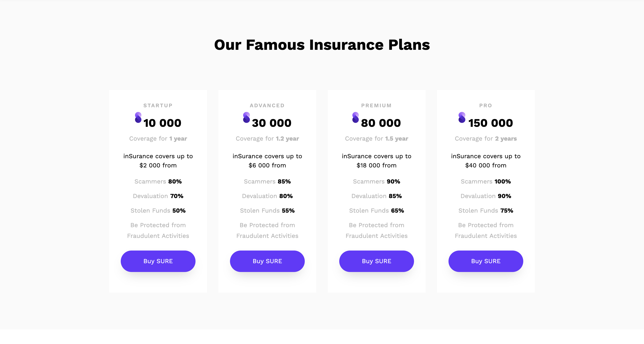
Task: Buy SURE for the Advanced plan
Action: pyautogui.click(x=267, y=261)
